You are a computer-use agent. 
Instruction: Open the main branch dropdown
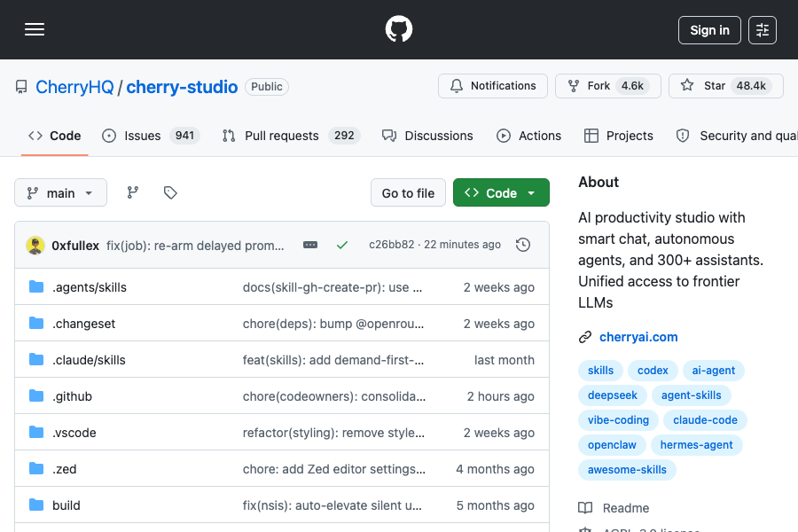point(60,192)
